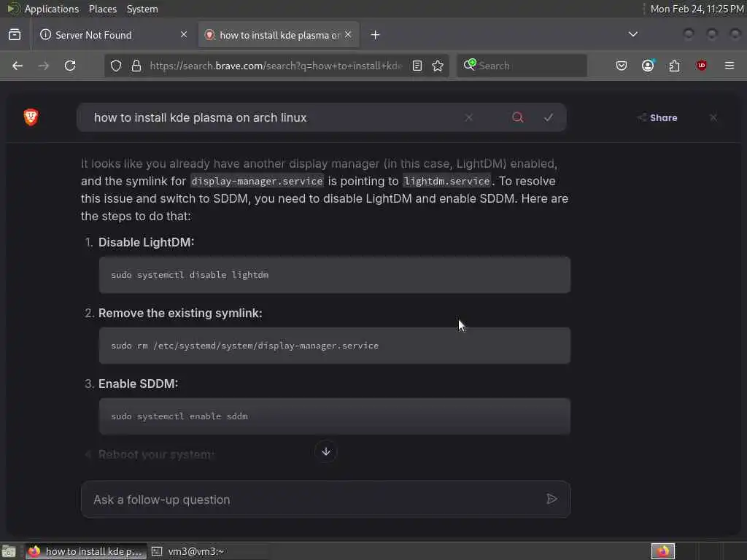Click the URL address field
Image resolution: width=747 pixels, height=560 pixels.
tap(276, 66)
